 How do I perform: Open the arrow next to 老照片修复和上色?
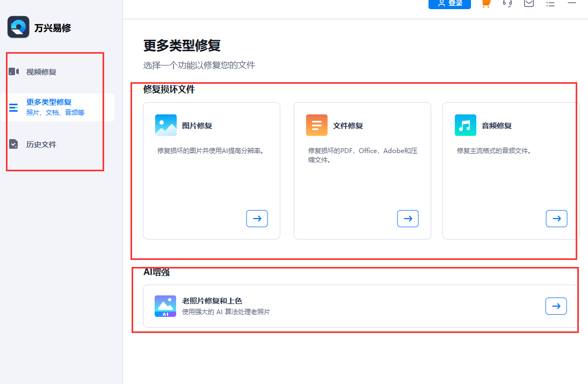[556, 306]
